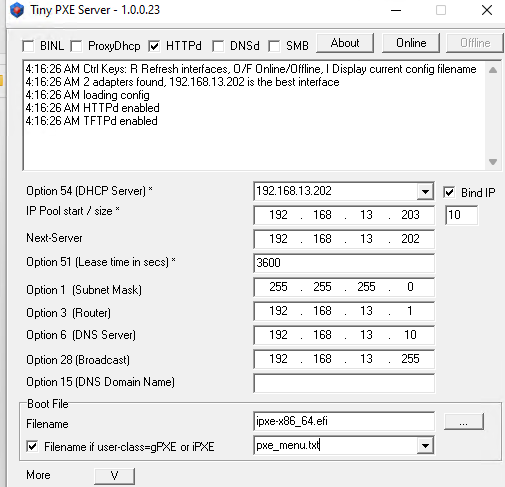Click the last octet 203 of IP Pool start
Viewport: 505px width, 487px height.
point(410,215)
